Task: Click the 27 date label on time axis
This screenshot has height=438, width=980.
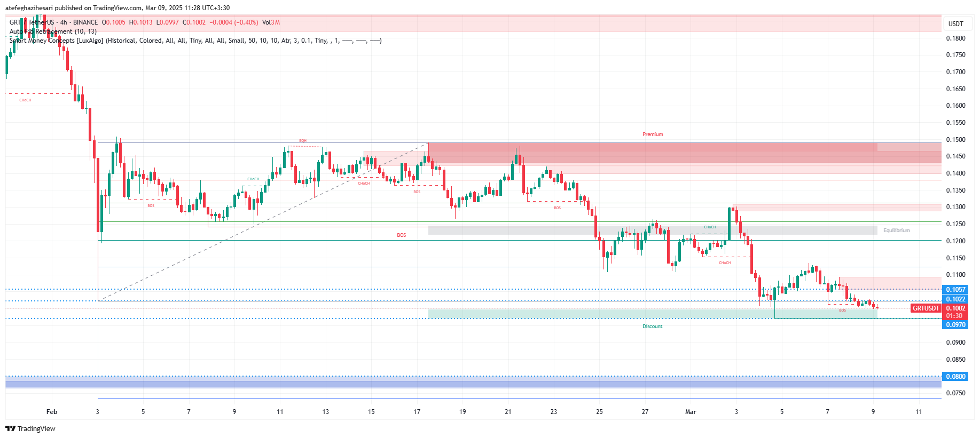Action: 645,412
